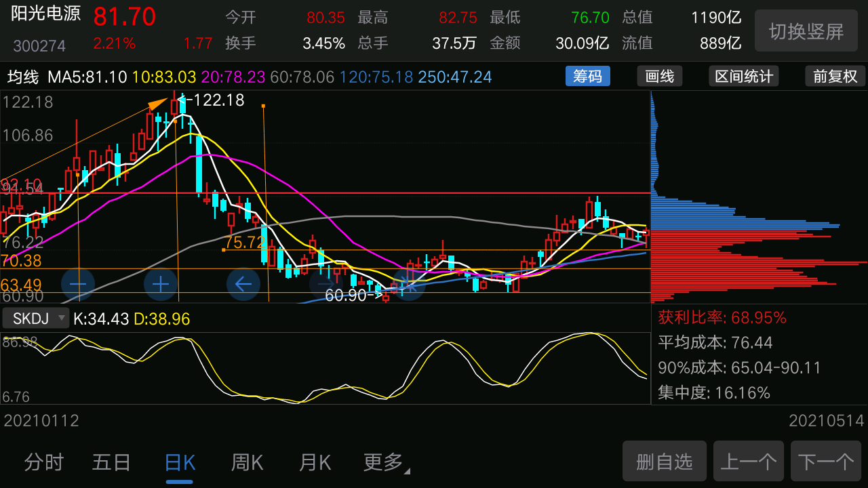The height and width of the screenshot is (488, 868).
Task: Switch to the 分时 intraday tab
Action: click(43, 461)
